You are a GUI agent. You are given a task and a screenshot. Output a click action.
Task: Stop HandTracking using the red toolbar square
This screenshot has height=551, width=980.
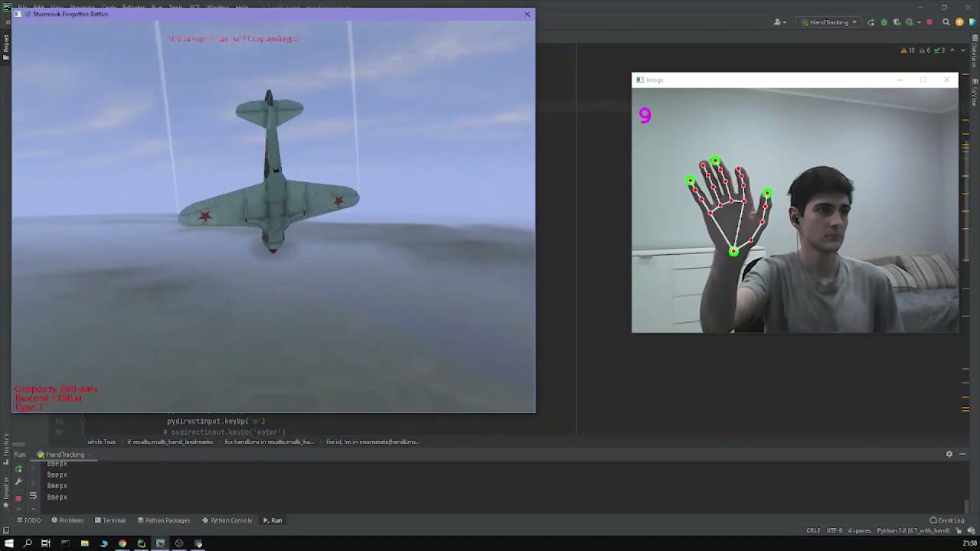[x=929, y=22]
